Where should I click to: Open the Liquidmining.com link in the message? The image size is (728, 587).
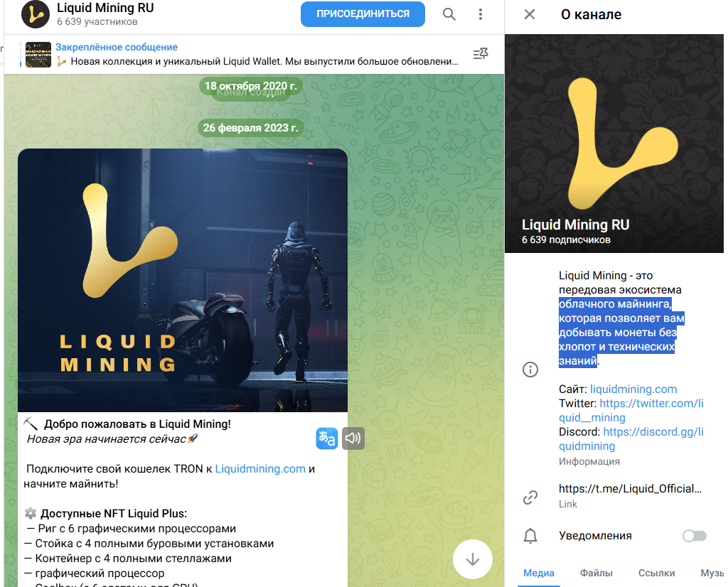(260, 468)
